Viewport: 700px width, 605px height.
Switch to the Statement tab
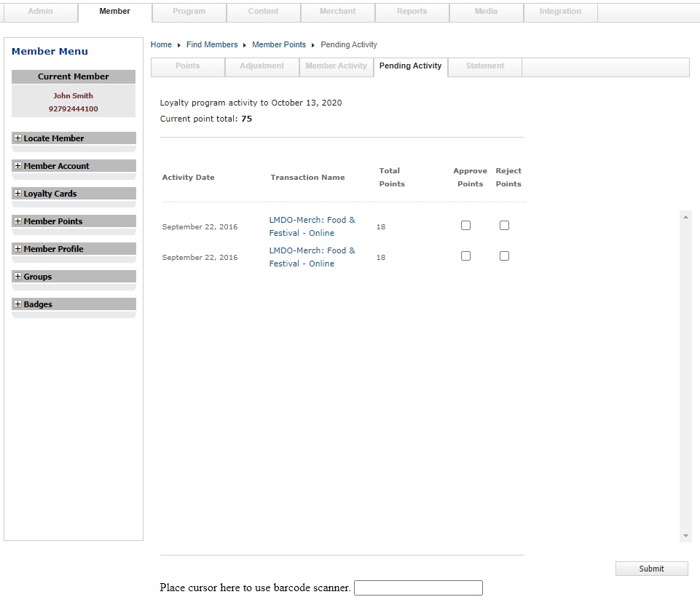coord(484,66)
